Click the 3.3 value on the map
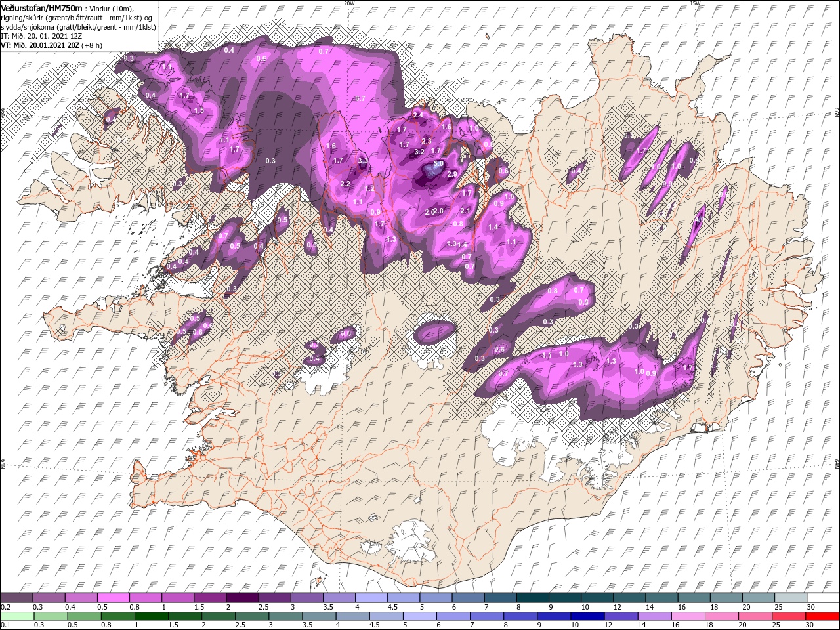840x630 pixels. coord(362,160)
